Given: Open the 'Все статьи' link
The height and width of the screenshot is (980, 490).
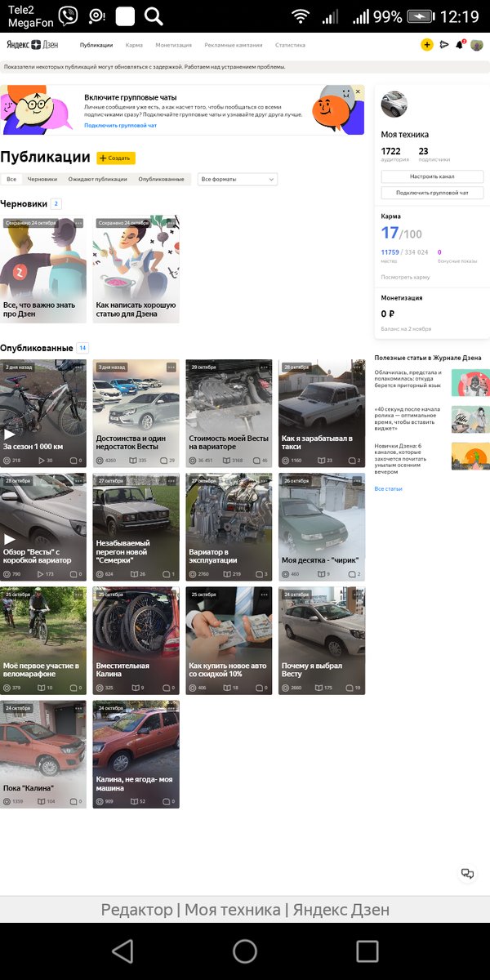Looking at the screenshot, I should (x=388, y=488).
